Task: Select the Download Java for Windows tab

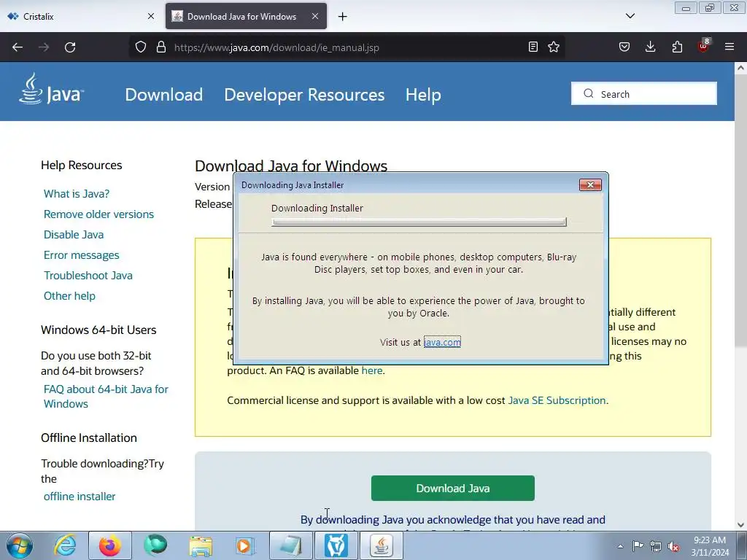Action: [x=246, y=16]
